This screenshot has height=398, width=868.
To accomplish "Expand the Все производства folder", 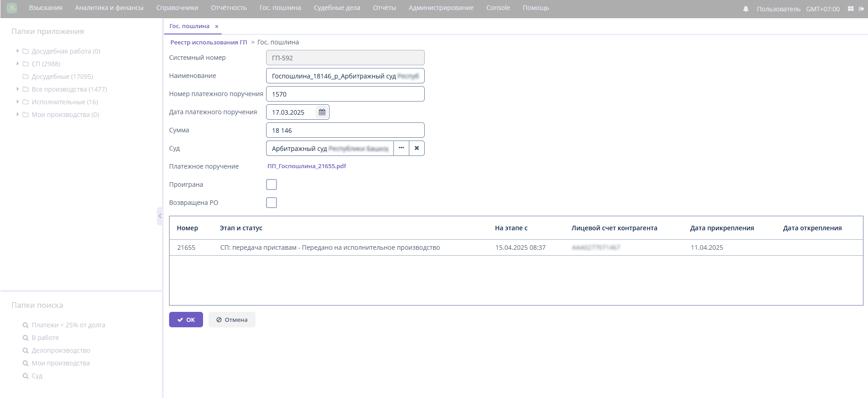I will (x=18, y=89).
